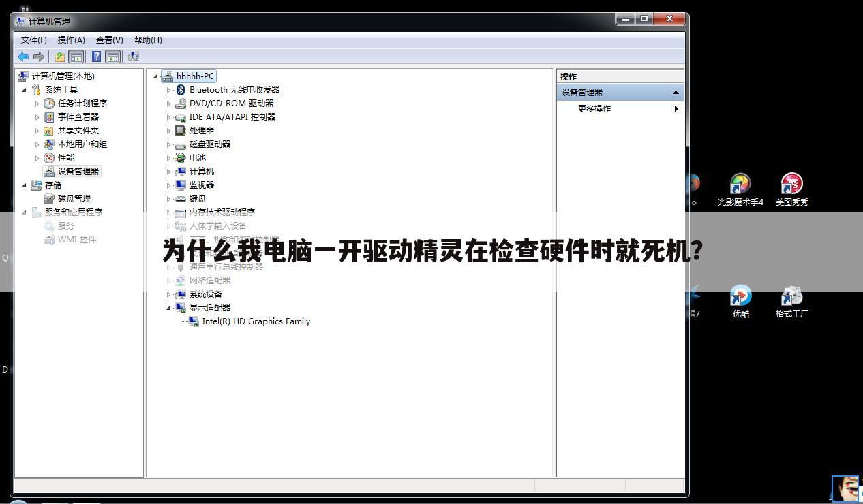Toggle show/hide console tree toolbar button
This screenshot has width=863, height=504.
point(76,57)
